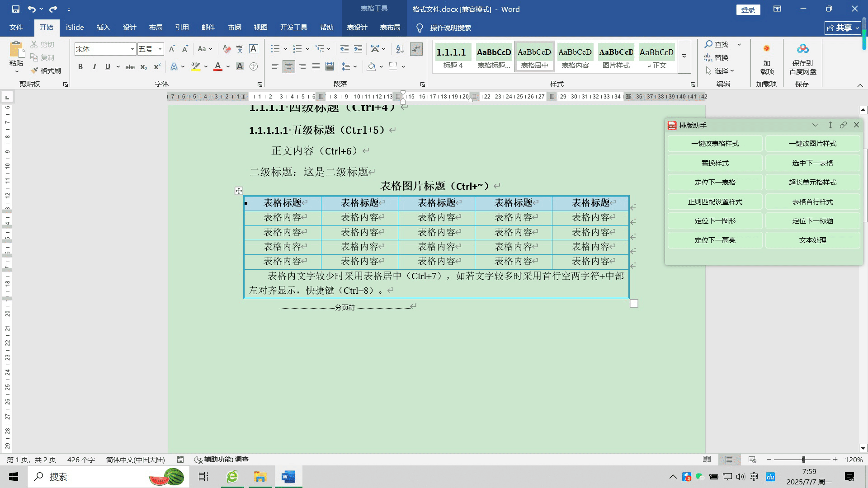Click the enclosed character icon
The height and width of the screenshot is (488, 868).
coord(254,67)
